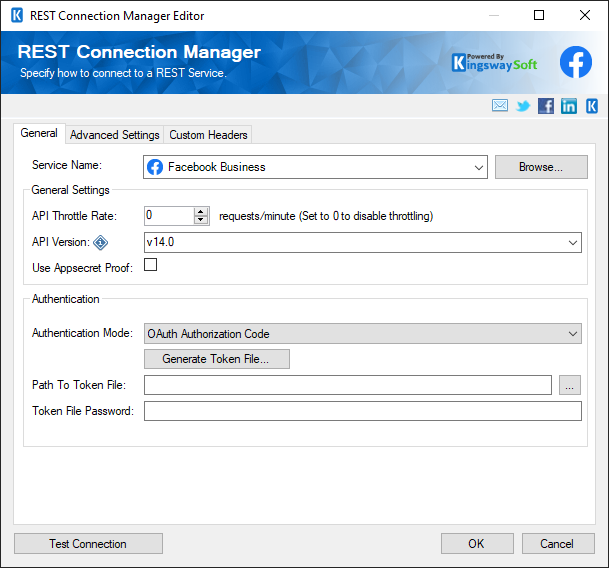Decrease the API Throttle Rate value
Viewport: 609px width, 568px height.
[x=201, y=220]
